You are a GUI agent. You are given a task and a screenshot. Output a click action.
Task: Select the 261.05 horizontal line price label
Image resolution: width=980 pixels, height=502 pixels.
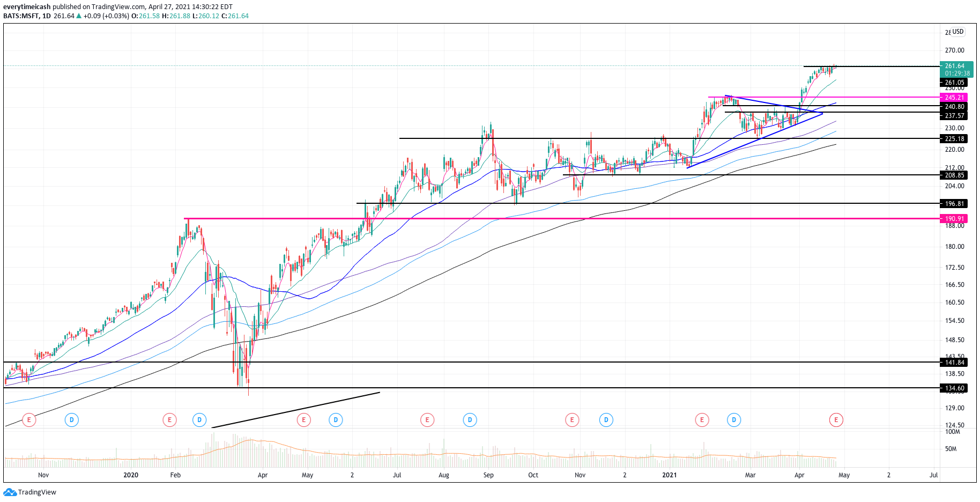click(954, 83)
